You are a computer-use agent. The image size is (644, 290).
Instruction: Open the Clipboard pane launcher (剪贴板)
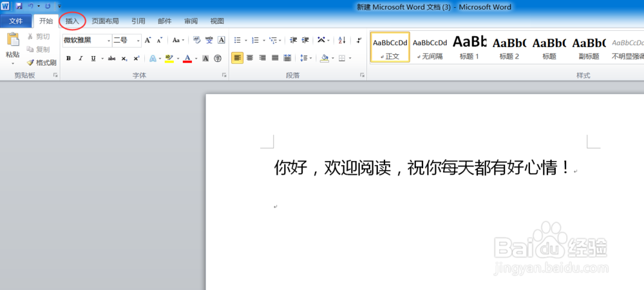(x=55, y=75)
